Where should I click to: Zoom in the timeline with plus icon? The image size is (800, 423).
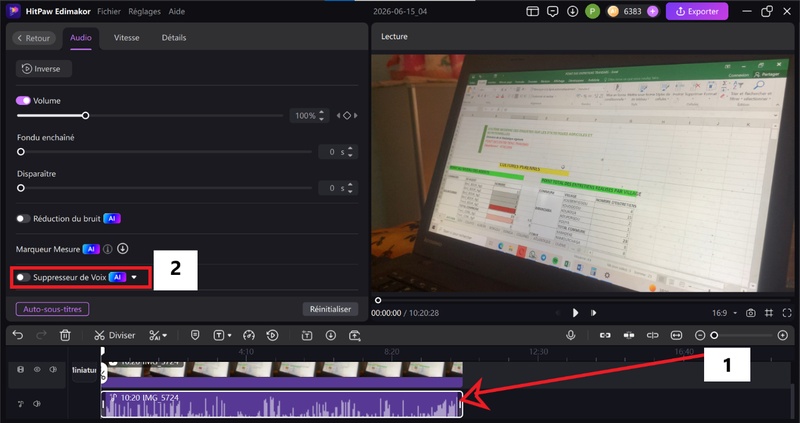tap(783, 335)
